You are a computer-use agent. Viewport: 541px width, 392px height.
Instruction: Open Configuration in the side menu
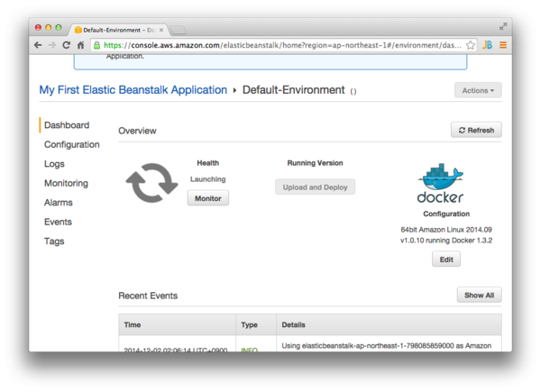click(72, 144)
